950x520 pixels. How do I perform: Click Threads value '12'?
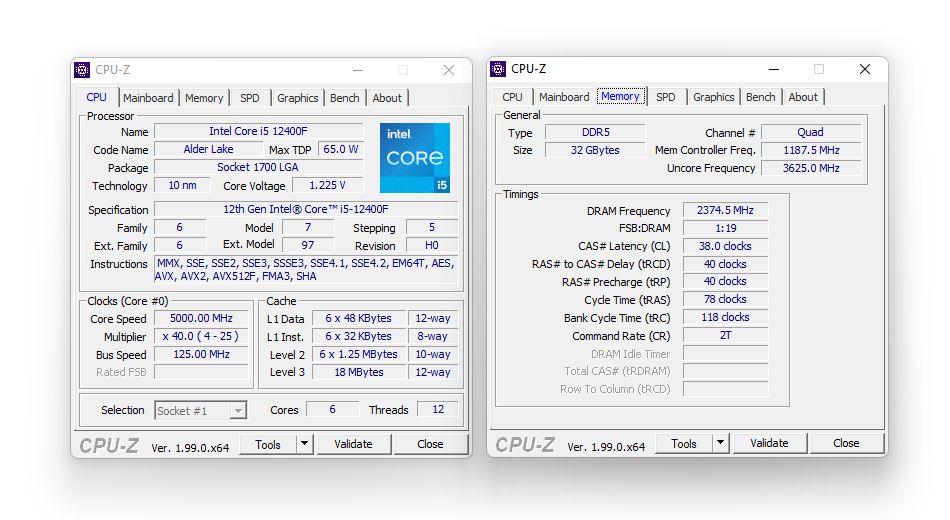point(438,410)
